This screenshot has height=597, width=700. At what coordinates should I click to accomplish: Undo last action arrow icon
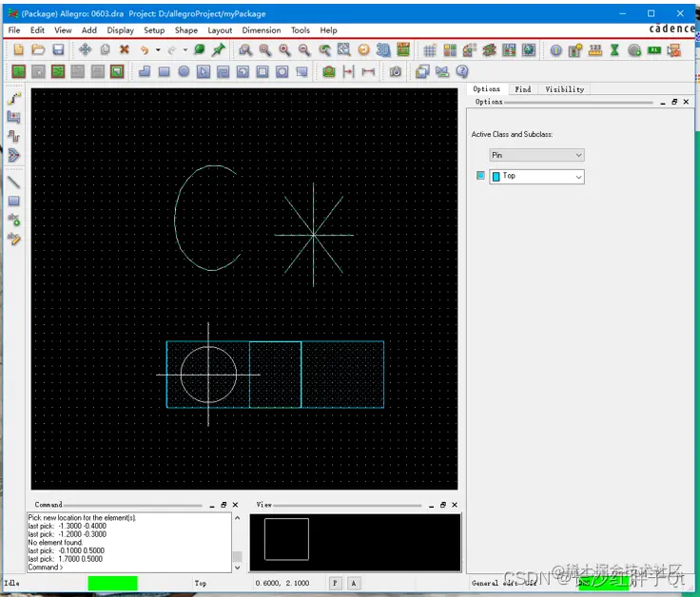tap(145, 50)
